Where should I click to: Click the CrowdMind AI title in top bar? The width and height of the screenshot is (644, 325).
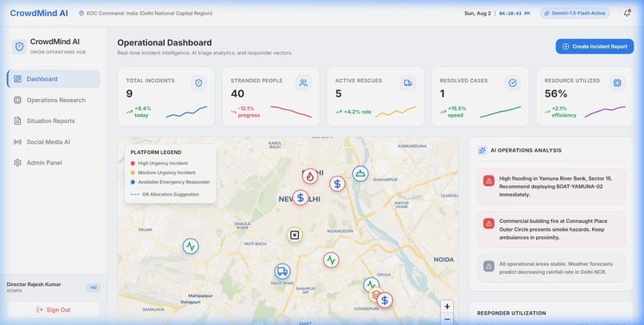click(x=39, y=13)
